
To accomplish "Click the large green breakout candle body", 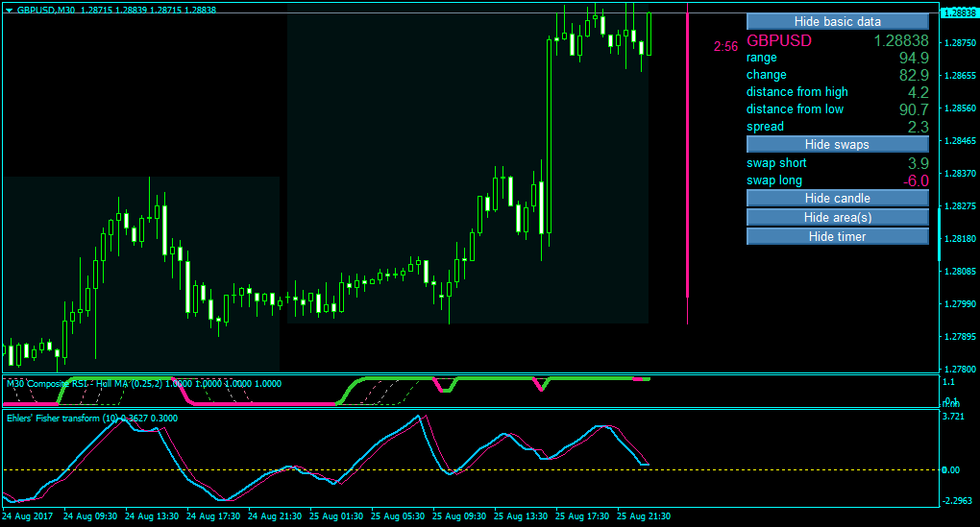I will click(x=550, y=136).
